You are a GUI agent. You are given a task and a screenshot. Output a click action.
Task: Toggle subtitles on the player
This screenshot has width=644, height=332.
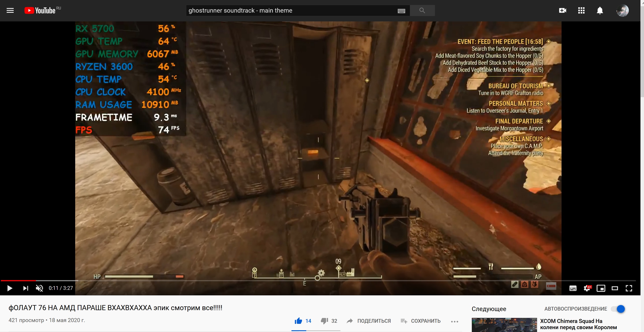(573, 288)
